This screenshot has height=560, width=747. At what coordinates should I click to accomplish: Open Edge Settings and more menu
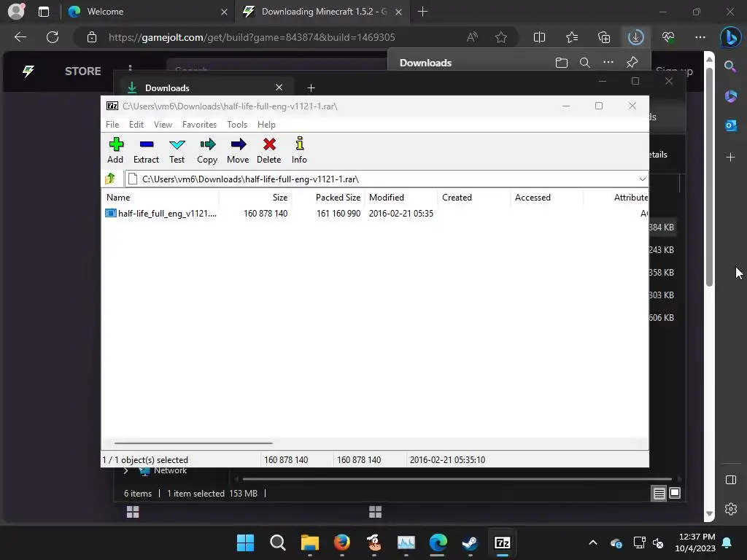(x=700, y=37)
